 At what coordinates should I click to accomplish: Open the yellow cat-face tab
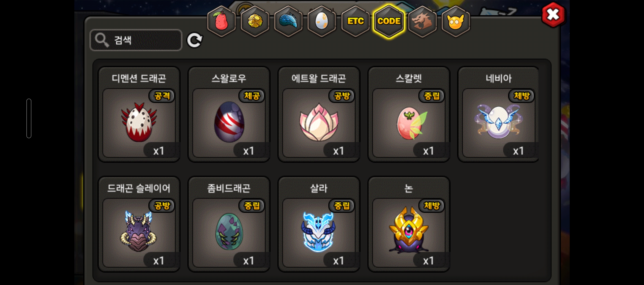pos(456,21)
